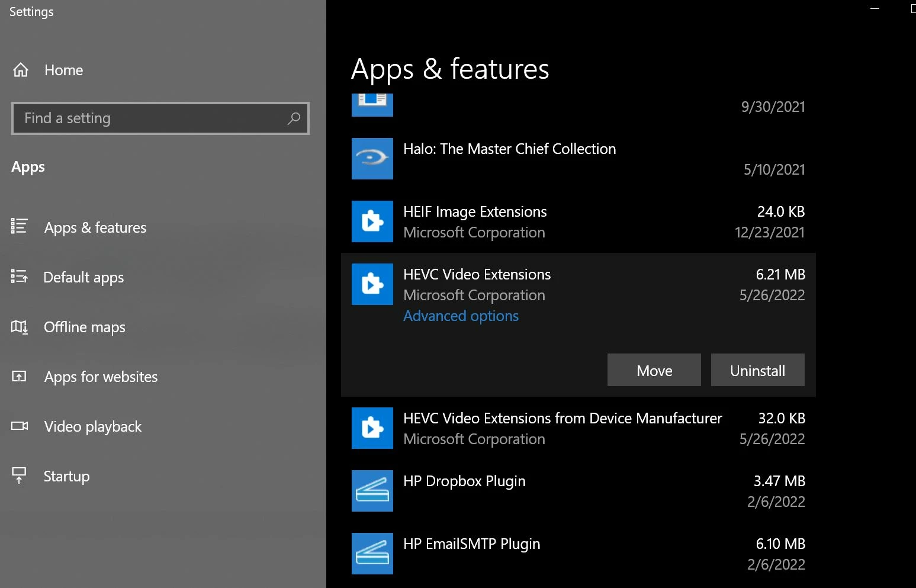
Task: Click the HEVC Device Manufacturer extension icon
Action: coord(372,428)
